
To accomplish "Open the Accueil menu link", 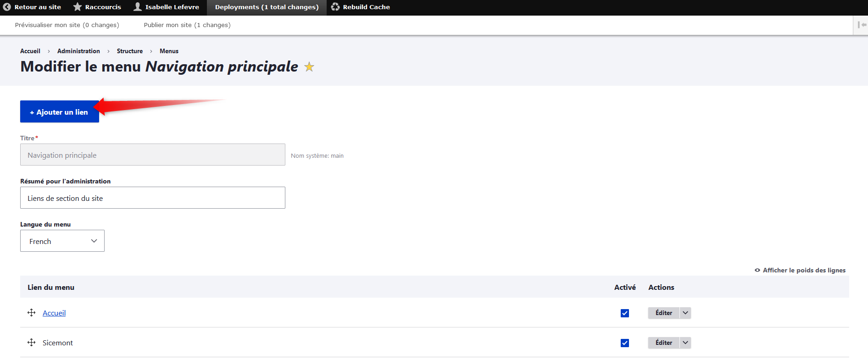I will (x=54, y=313).
